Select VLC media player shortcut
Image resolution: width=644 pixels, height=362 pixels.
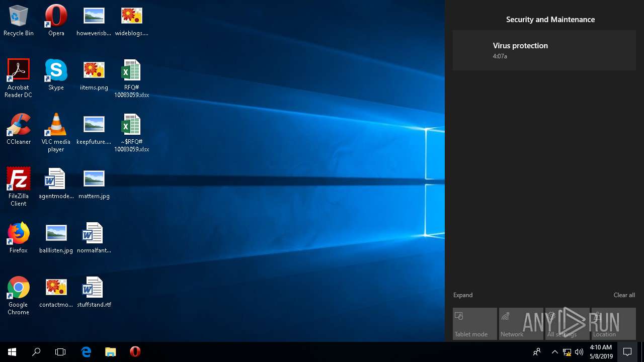(56, 133)
